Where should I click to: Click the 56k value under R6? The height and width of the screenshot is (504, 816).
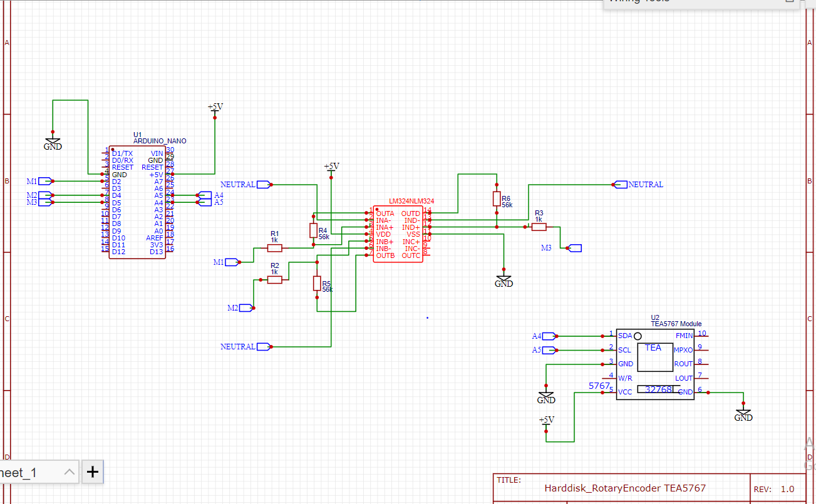tap(507, 205)
